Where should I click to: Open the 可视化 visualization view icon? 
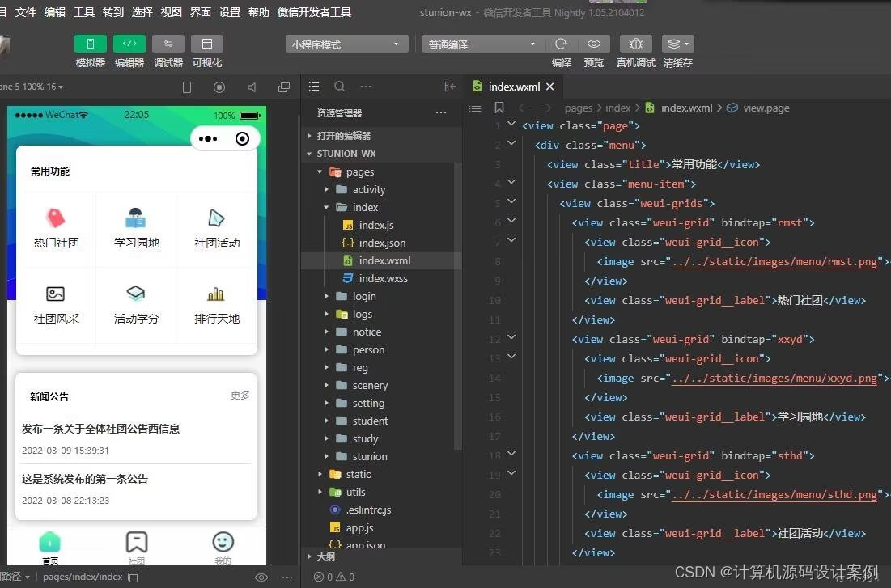click(x=207, y=44)
